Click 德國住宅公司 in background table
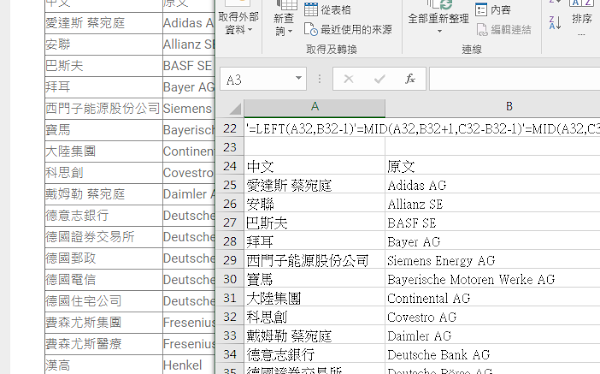This screenshot has height=374, width=600. 83,301
